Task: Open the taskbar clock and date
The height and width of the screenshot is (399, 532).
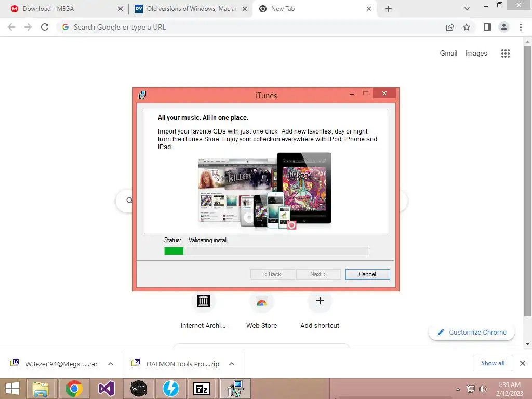Action: 509,389
